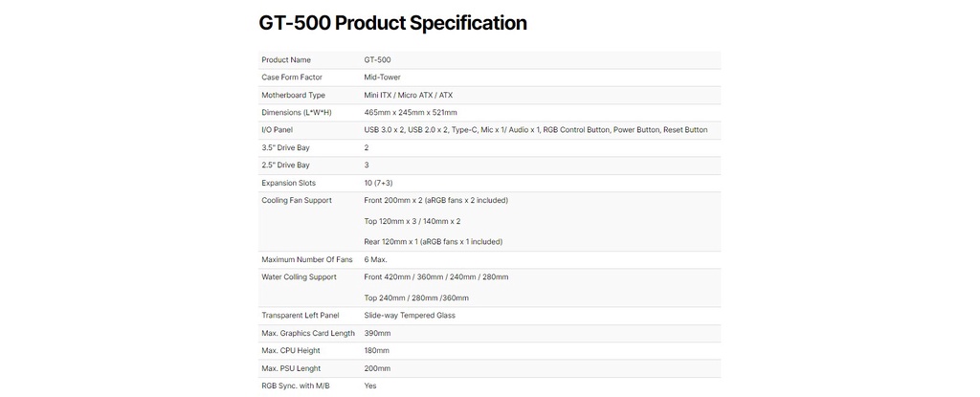Select the GT-500 product name value
980x397 pixels.
point(377,60)
